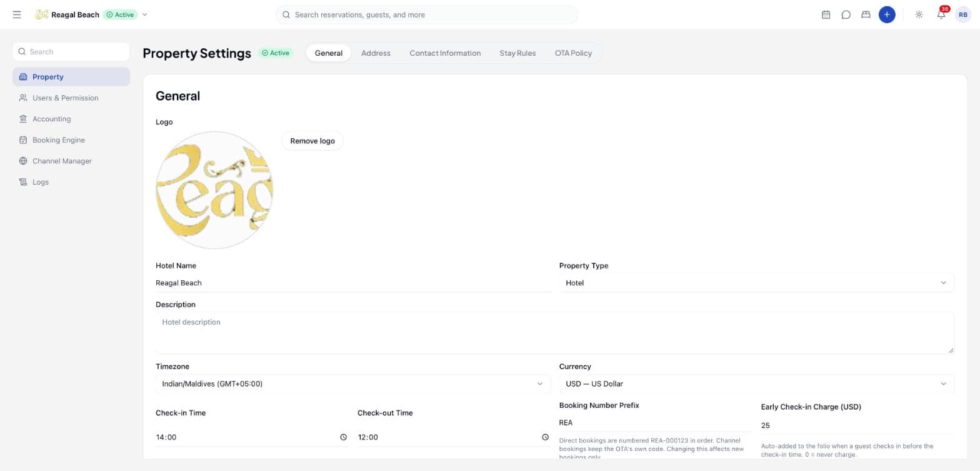Click the circular hotel logo image
This screenshot has height=471, width=980.
coord(214,190)
